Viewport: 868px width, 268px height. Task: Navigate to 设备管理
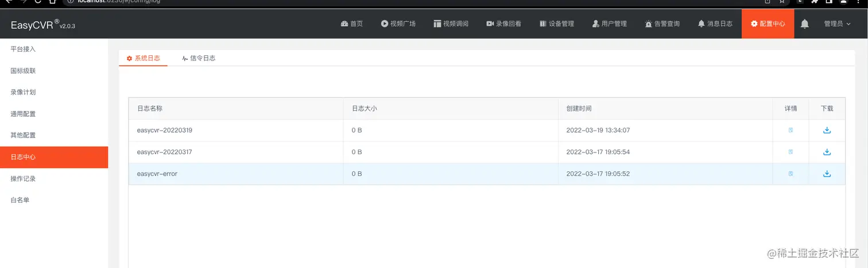point(557,24)
